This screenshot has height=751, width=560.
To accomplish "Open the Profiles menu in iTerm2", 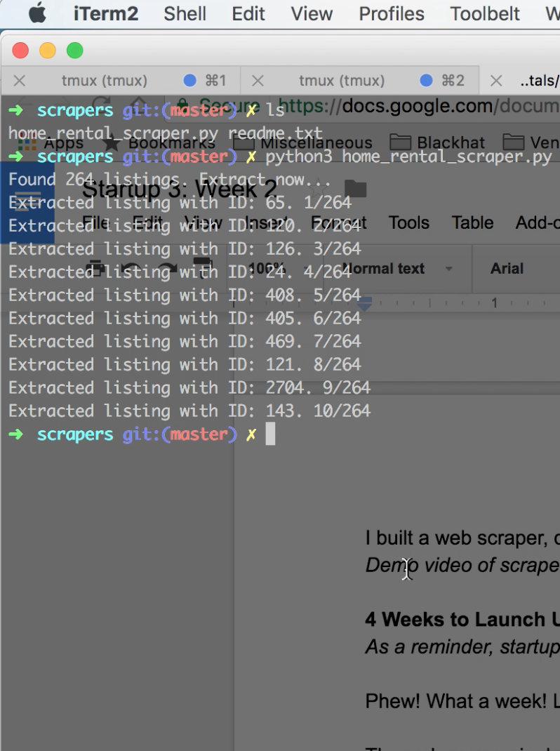I will [391, 14].
